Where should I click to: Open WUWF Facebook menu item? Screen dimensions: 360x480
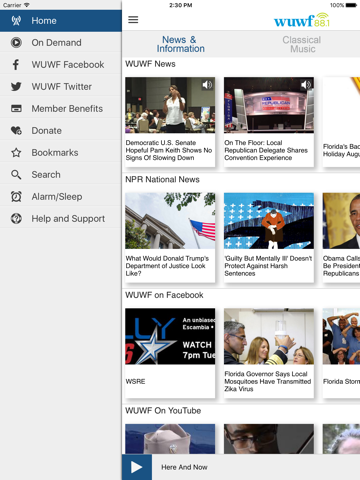61,65
